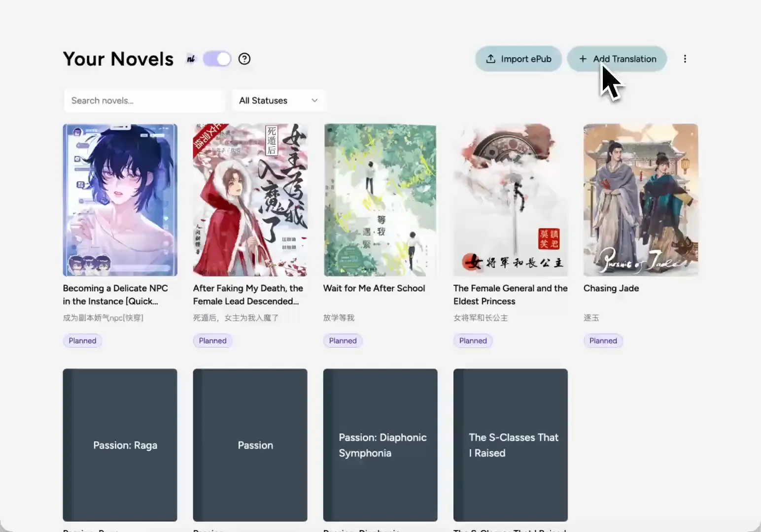Toggle the switch next to Your Novels
Viewport: 761px width, 532px height.
pyautogui.click(x=217, y=59)
